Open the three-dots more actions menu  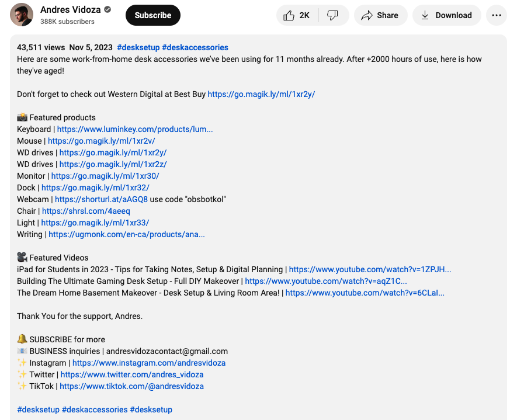496,15
